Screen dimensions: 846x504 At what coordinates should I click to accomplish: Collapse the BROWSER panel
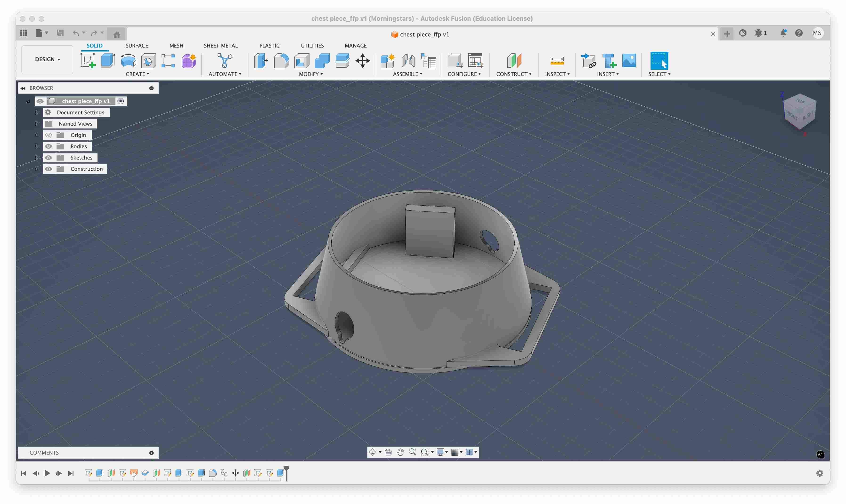tap(23, 88)
